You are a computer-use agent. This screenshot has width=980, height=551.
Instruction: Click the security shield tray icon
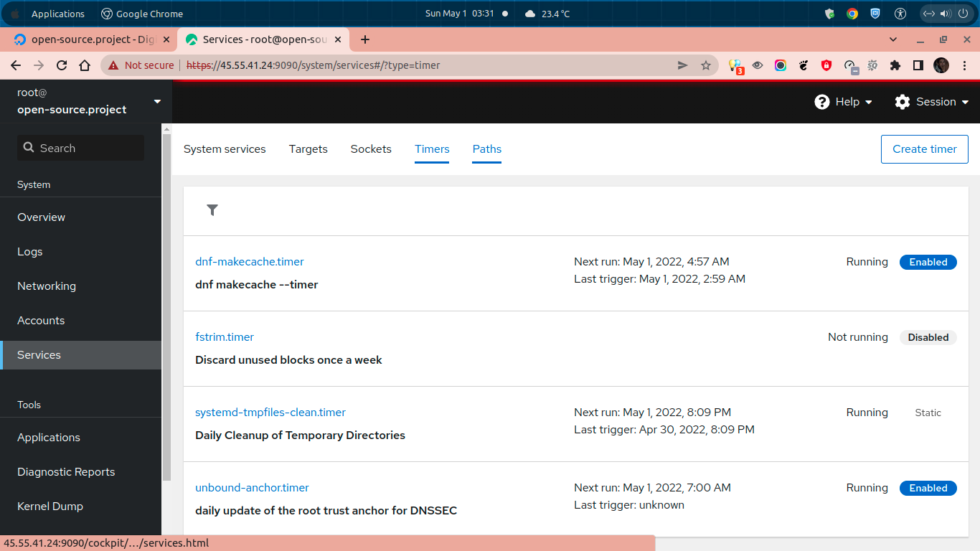coord(830,14)
